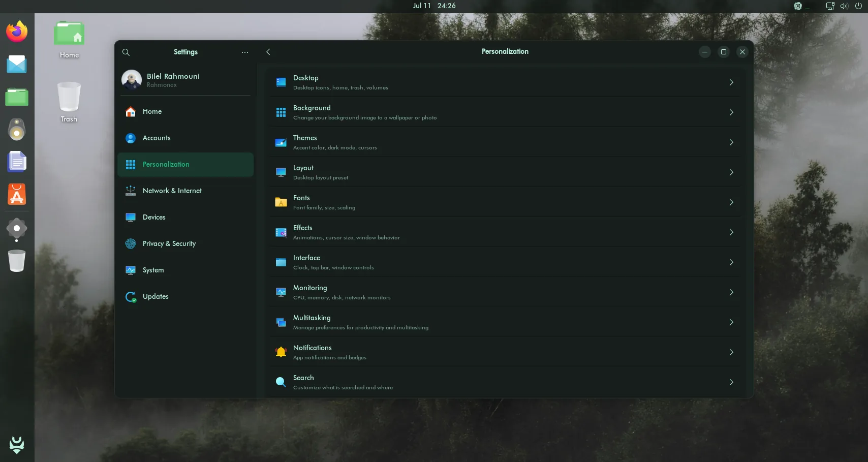Select the Trash desktop icon
The image size is (868, 462).
pyautogui.click(x=69, y=102)
